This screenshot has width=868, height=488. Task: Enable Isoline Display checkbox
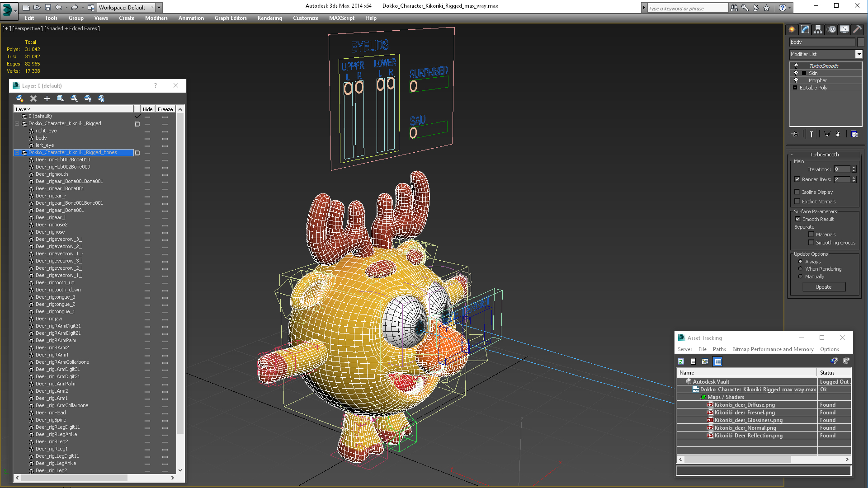797,192
